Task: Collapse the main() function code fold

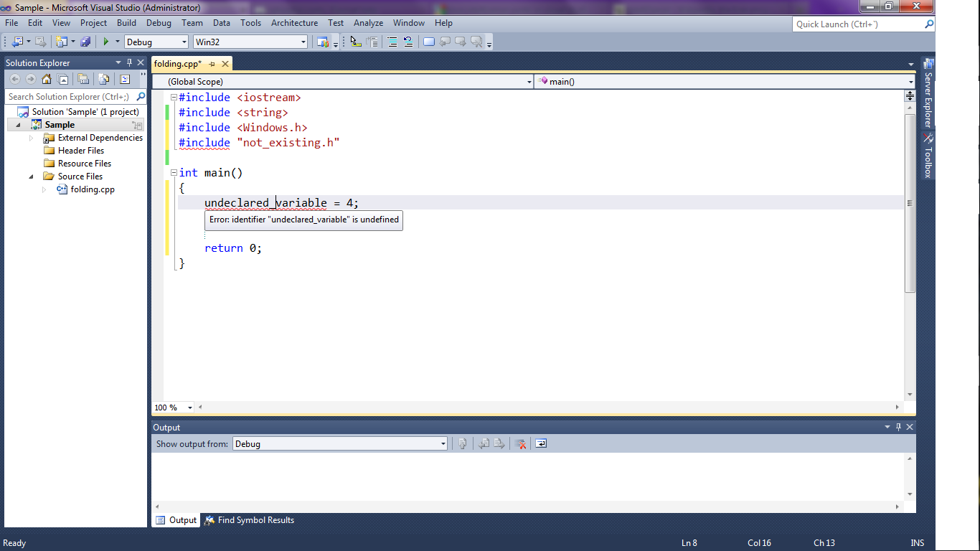Action: click(174, 173)
